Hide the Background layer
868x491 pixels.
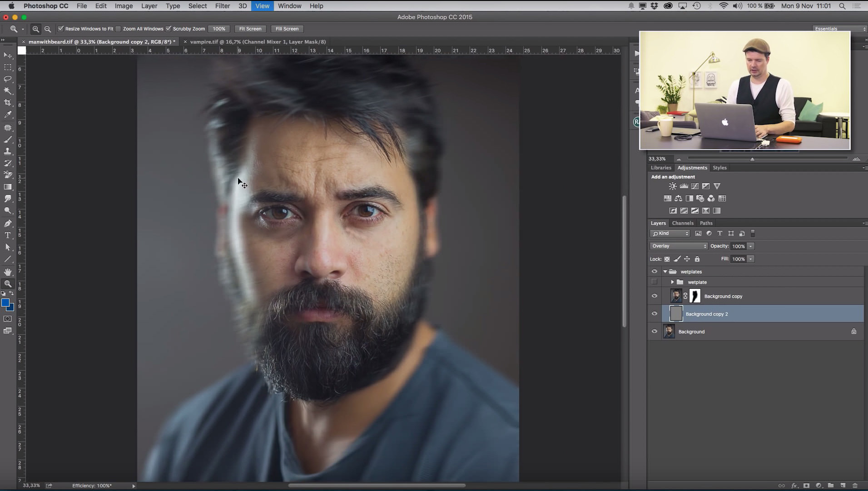[655, 332]
